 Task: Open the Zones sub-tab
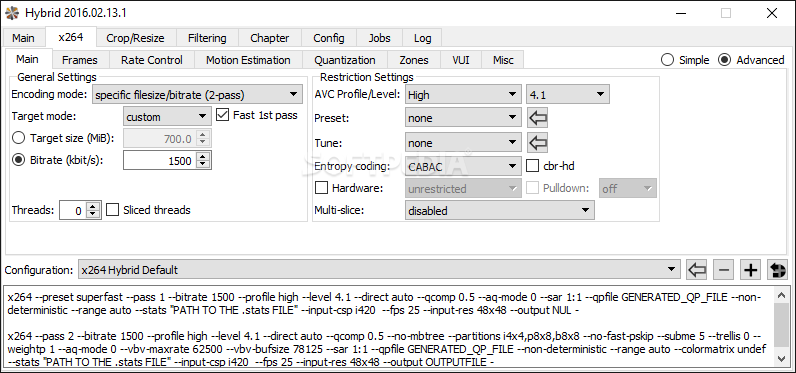[x=414, y=60]
